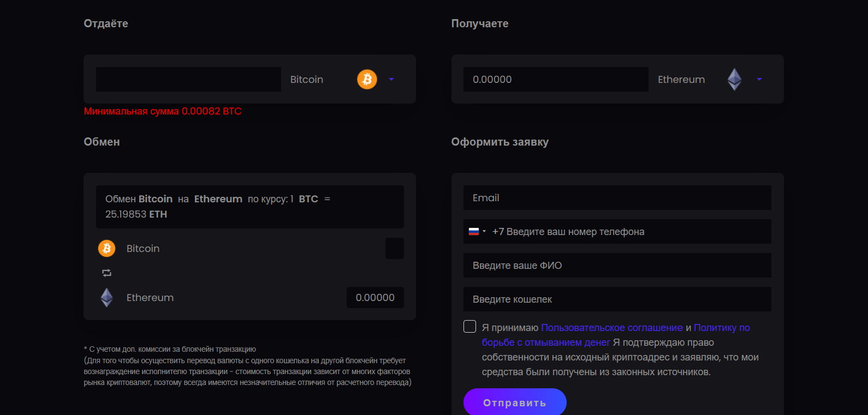Click the Bitcoin logo in the give selector
The width and height of the screenshot is (868, 415).
tap(367, 79)
